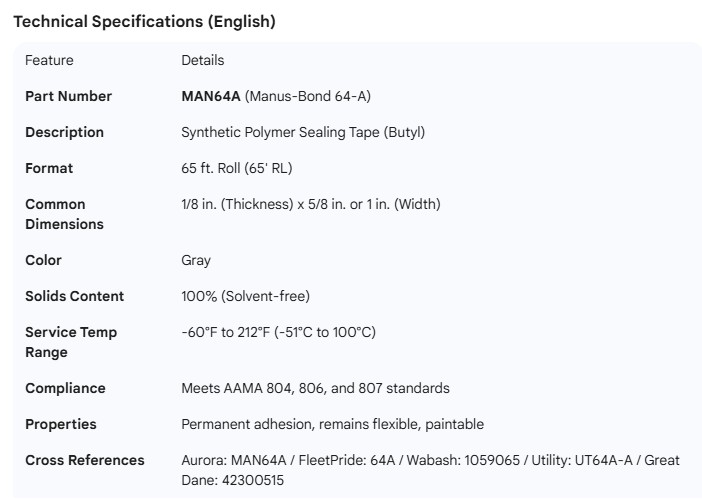Select the Part Number row label
The image size is (702, 500).
pyautogui.click(x=68, y=96)
